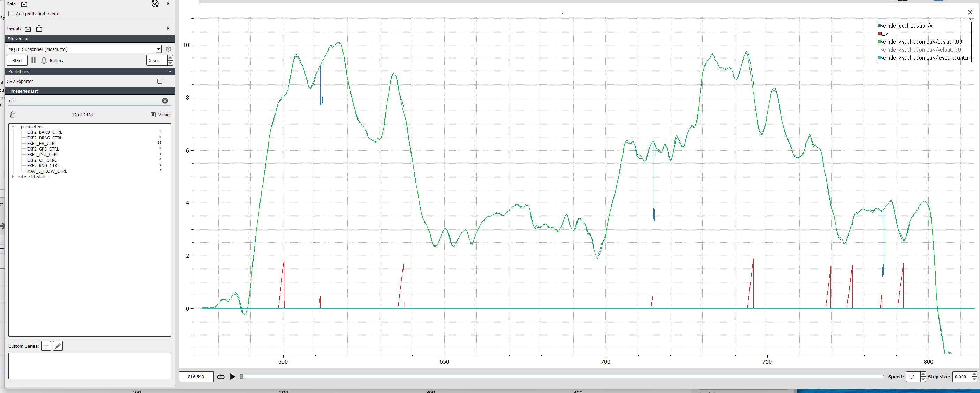Expand the rate_ctrl_status tree node
This screenshot has width=980, height=393.
pyautogui.click(x=13, y=177)
